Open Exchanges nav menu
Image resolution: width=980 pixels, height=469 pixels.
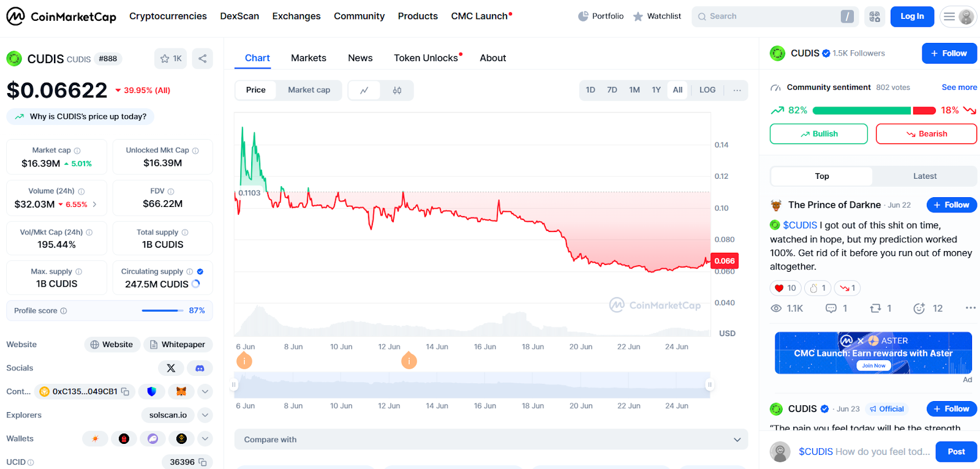[296, 17]
